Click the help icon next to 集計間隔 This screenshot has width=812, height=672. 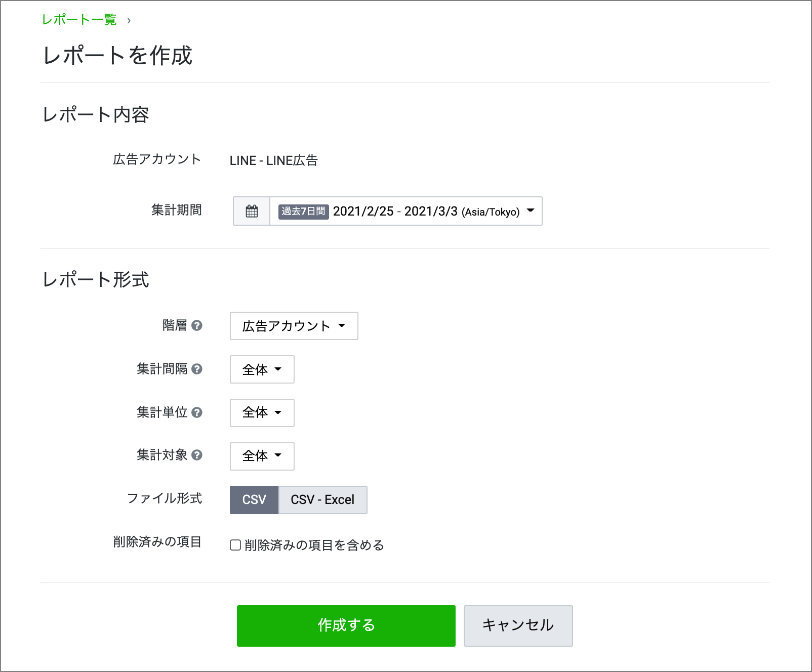click(x=197, y=369)
